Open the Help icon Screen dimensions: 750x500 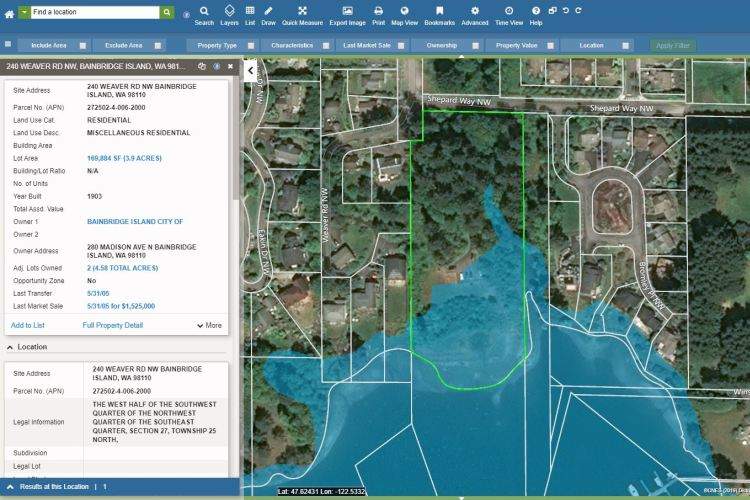(x=536, y=15)
